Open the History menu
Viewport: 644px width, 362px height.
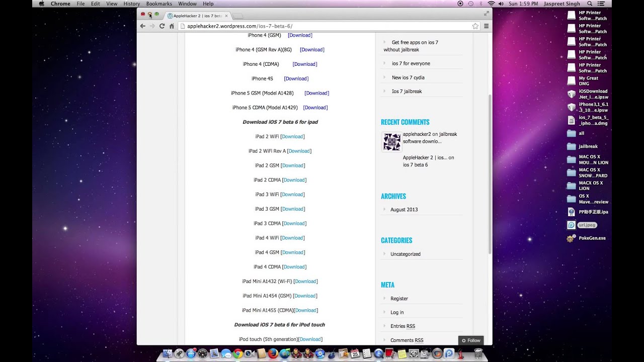pyautogui.click(x=132, y=4)
